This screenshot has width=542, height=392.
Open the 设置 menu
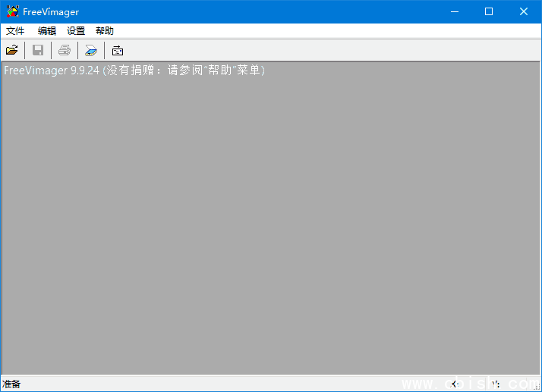tap(76, 31)
